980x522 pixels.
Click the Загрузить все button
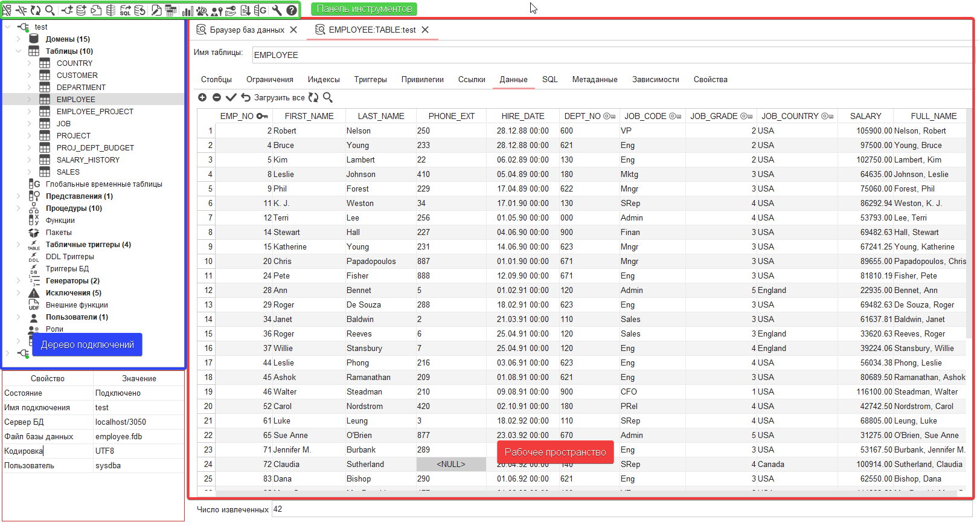279,97
